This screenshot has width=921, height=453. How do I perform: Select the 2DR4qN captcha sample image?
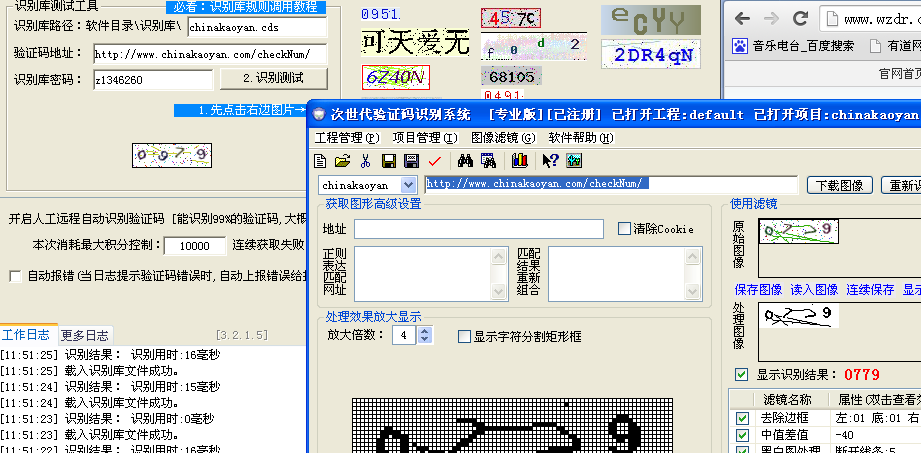pyautogui.click(x=651, y=54)
